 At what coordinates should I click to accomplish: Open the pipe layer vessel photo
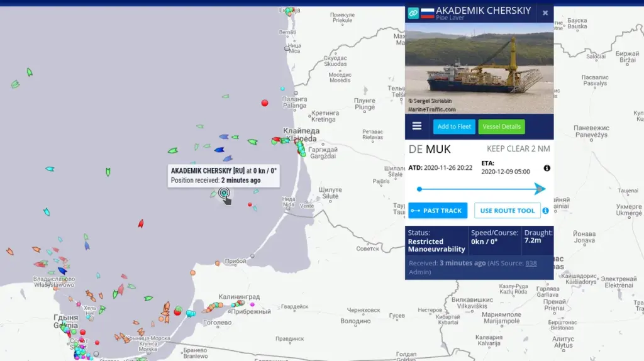click(x=479, y=68)
